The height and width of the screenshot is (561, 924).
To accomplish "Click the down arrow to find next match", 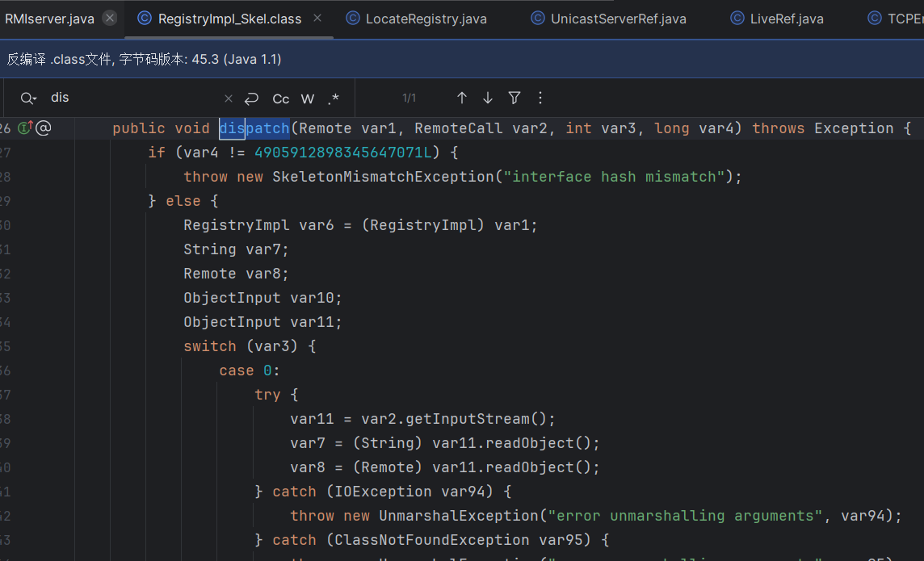I will (x=488, y=97).
